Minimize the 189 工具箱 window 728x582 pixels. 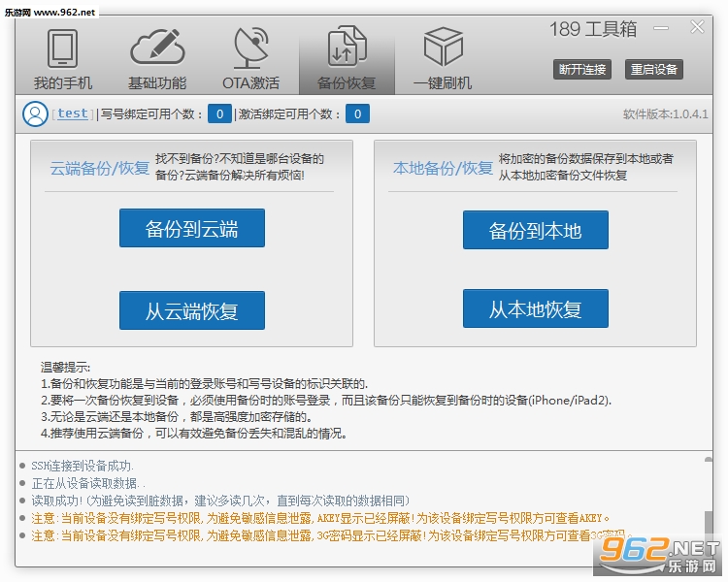[661, 28]
